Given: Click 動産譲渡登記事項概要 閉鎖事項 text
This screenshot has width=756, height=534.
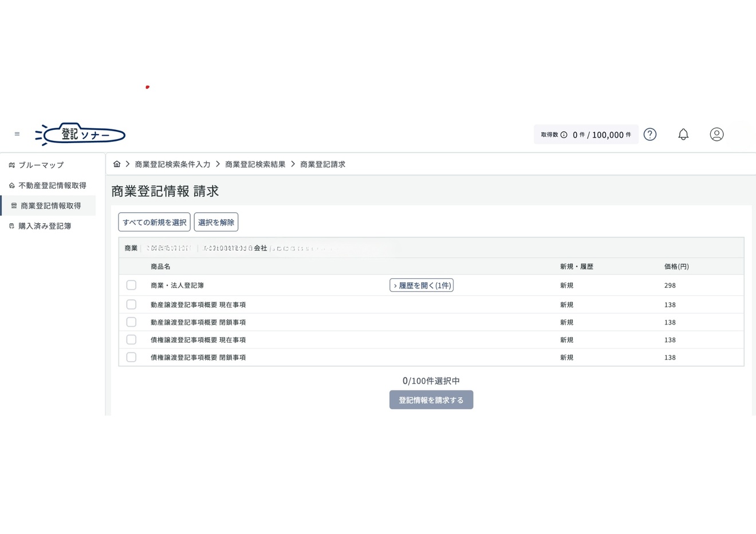Looking at the screenshot, I should click(x=198, y=323).
